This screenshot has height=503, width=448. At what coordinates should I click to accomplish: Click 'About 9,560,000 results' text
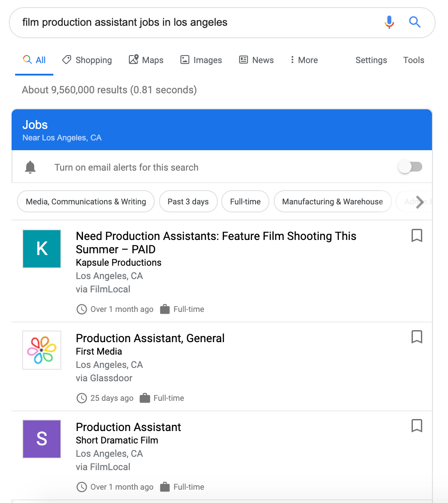click(75, 90)
